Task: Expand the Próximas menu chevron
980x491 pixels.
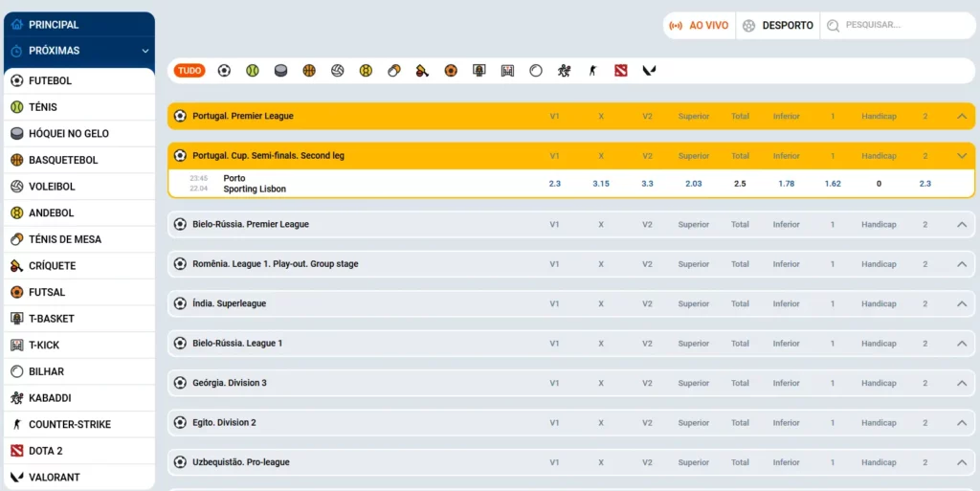Action: pyautogui.click(x=145, y=51)
